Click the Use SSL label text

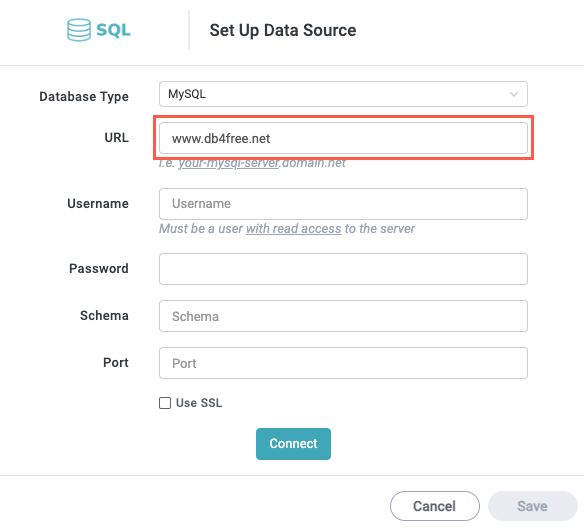(199, 403)
